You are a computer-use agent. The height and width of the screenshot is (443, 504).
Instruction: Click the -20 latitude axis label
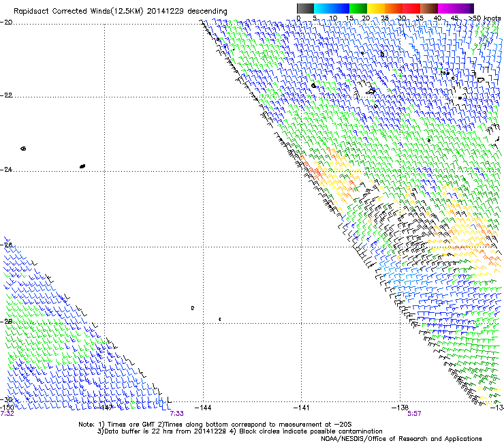6,22
